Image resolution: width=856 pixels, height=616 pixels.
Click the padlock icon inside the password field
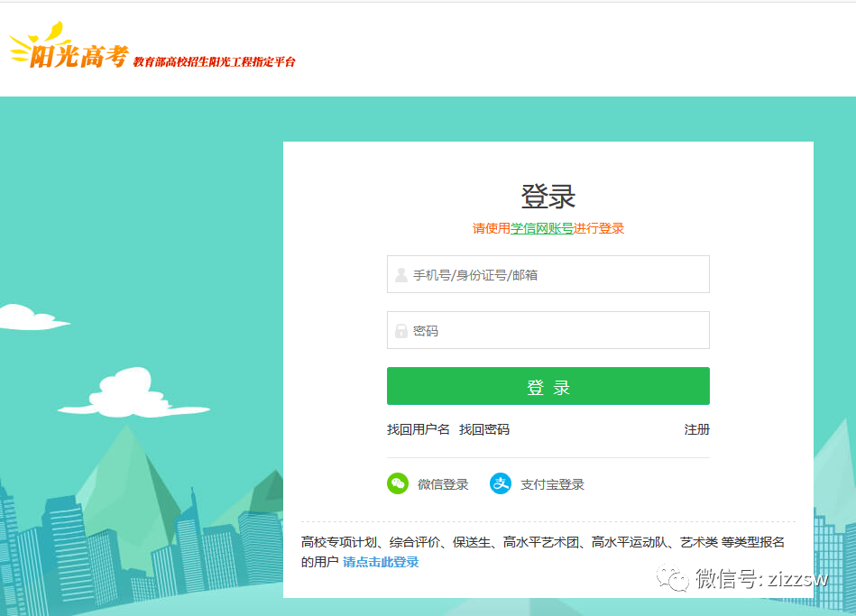pos(400,329)
